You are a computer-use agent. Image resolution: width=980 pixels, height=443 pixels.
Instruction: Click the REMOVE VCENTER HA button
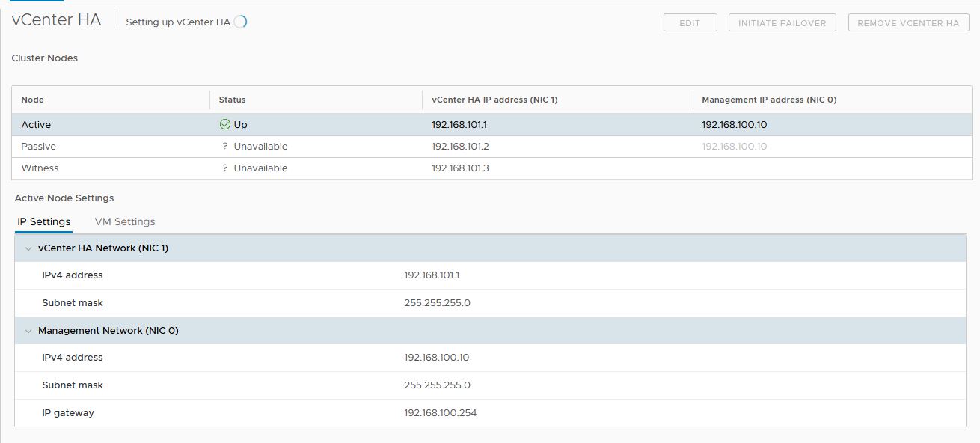[907, 22]
